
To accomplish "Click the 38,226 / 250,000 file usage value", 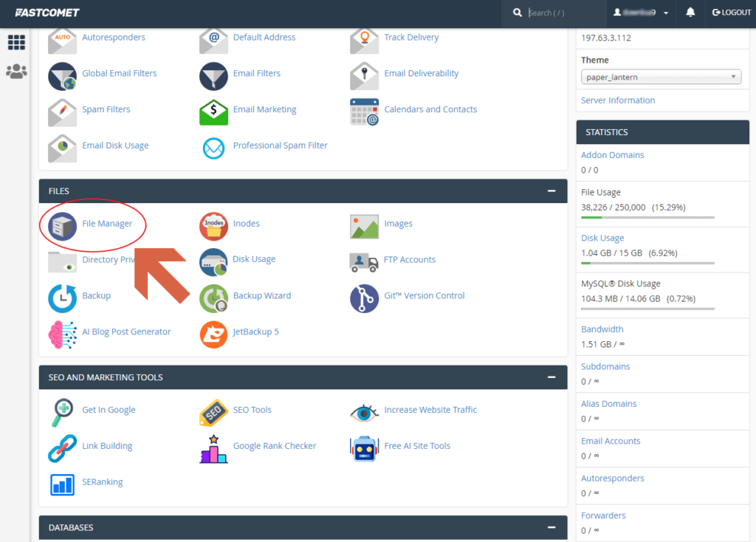I will point(613,207).
